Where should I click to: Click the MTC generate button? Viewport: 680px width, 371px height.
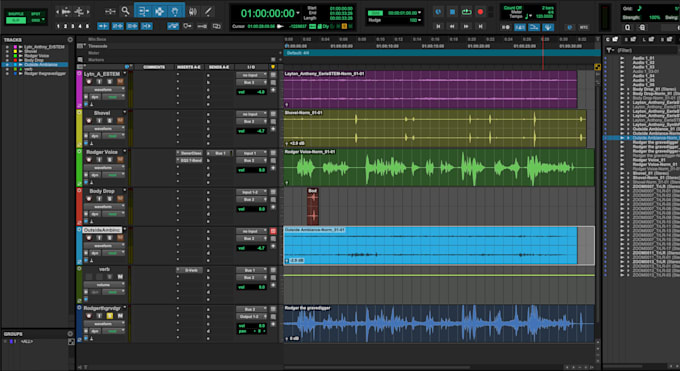[584, 27]
